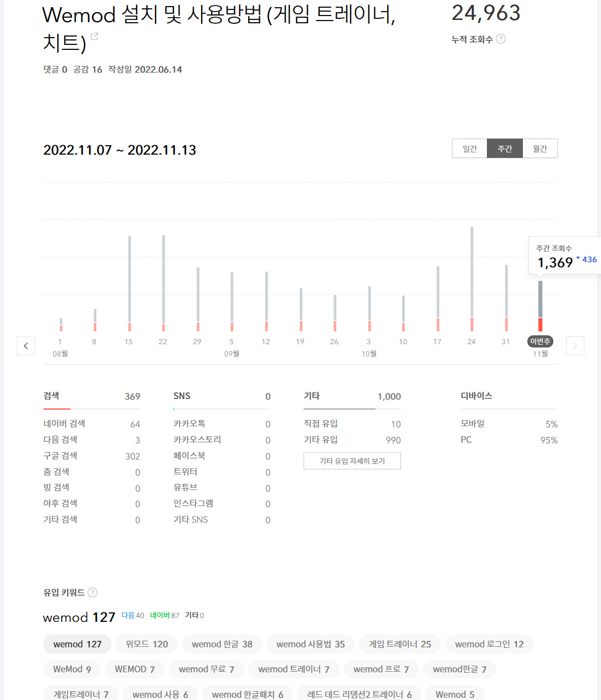Go to next chart period arrow
601x700 pixels.
[x=575, y=346]
